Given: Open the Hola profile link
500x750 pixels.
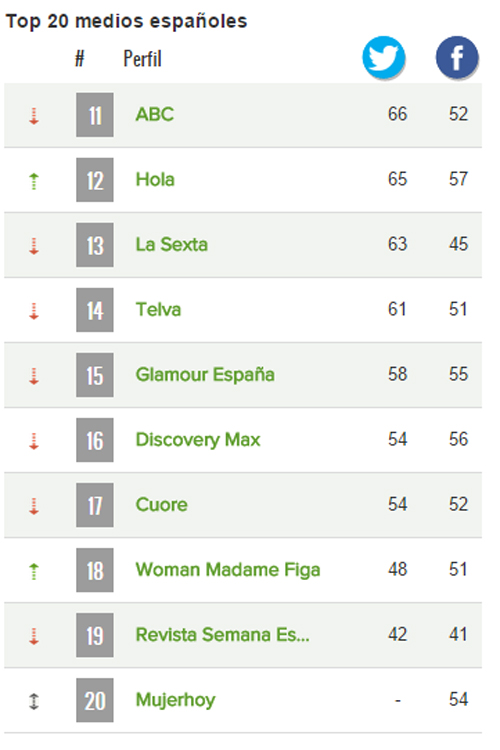Looking at the screenshot, I should click(x=155, y=179).
